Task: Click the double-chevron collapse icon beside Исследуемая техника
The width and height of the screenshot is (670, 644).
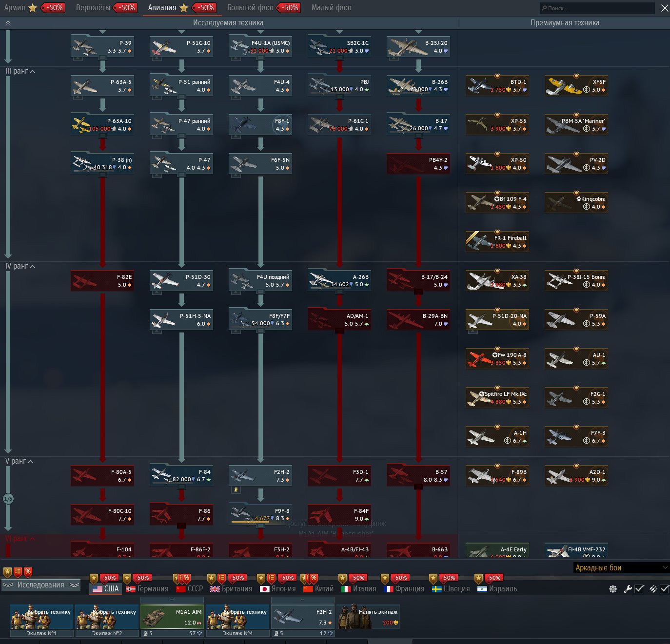Action: [x=8, y=23]
